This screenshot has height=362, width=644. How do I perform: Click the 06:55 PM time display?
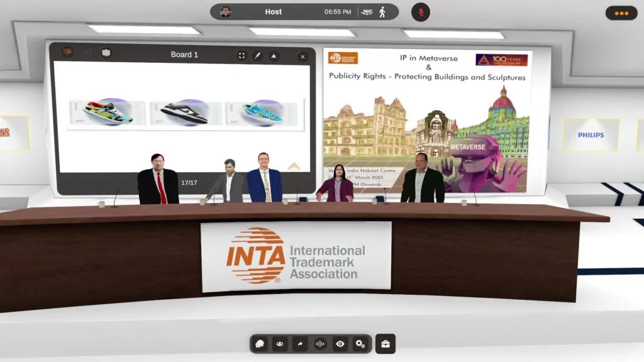click(x=338, y=12)
